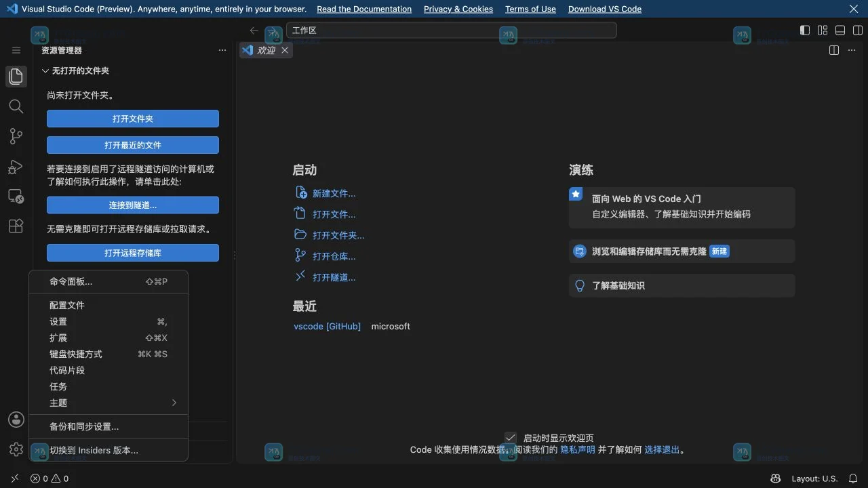Click the 隐私声明 link

pos(578,449)
